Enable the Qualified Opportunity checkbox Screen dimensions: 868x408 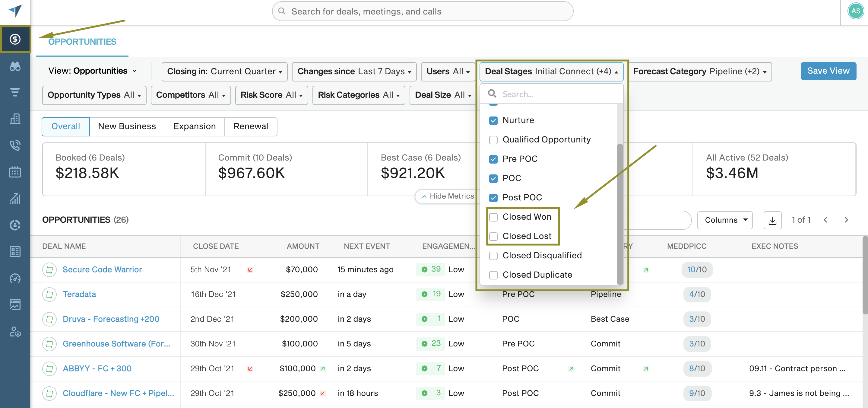[493, 140]
